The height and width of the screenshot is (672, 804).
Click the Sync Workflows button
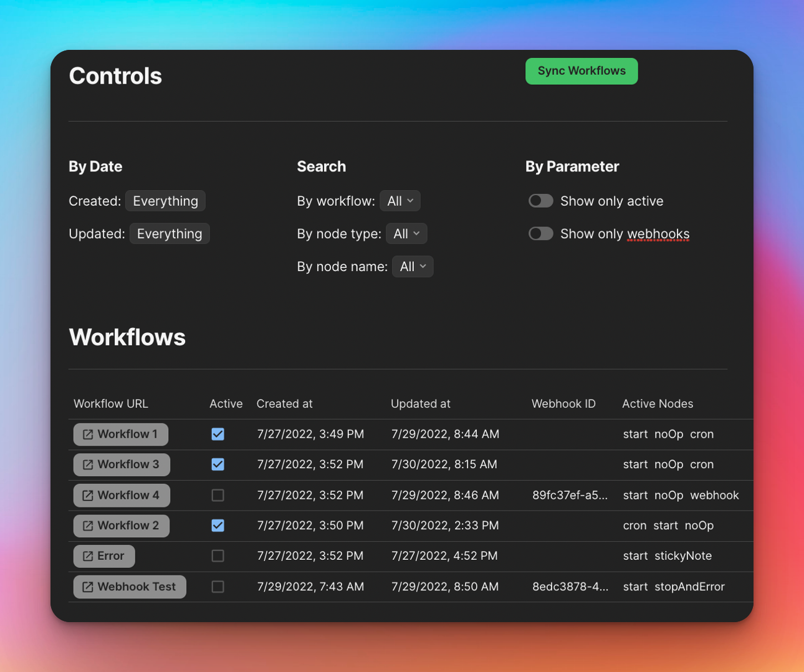pos(581,71)
